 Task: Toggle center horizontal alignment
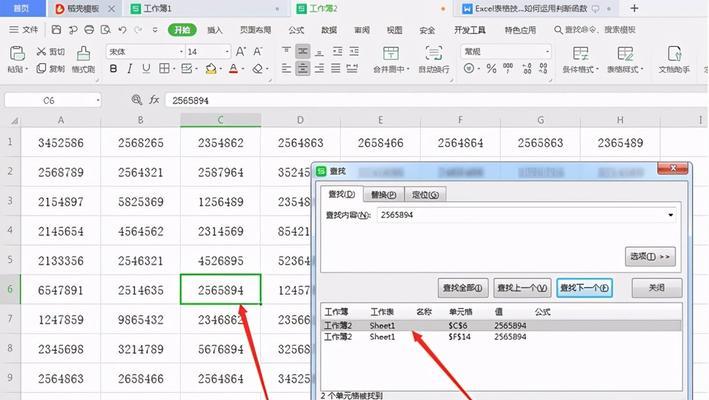(303, 69)
